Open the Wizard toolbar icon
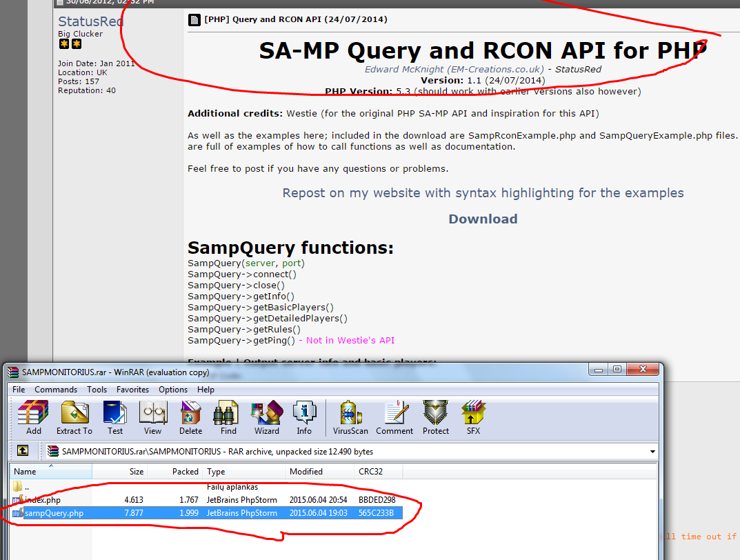The height and width of the screenshot is (560, 740). 267,417
